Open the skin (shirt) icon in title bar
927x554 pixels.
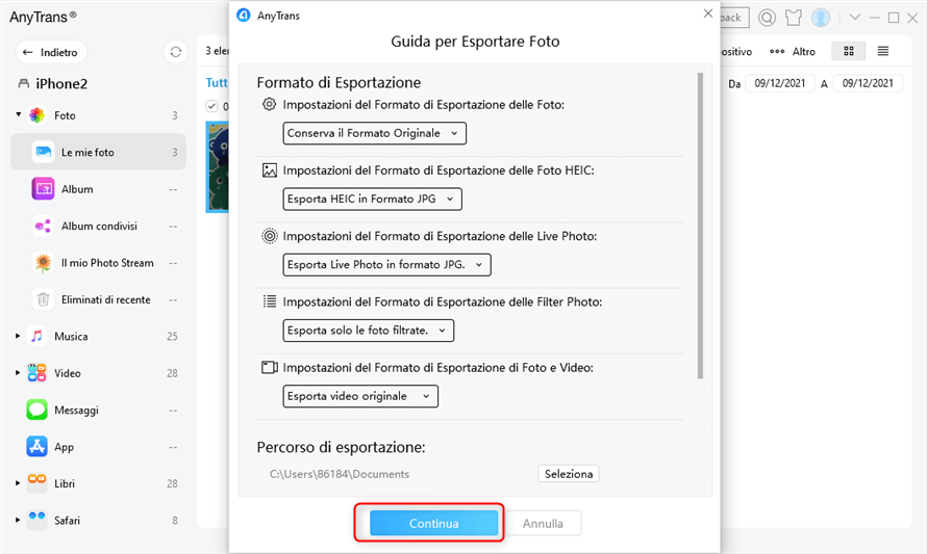point(794,18)
